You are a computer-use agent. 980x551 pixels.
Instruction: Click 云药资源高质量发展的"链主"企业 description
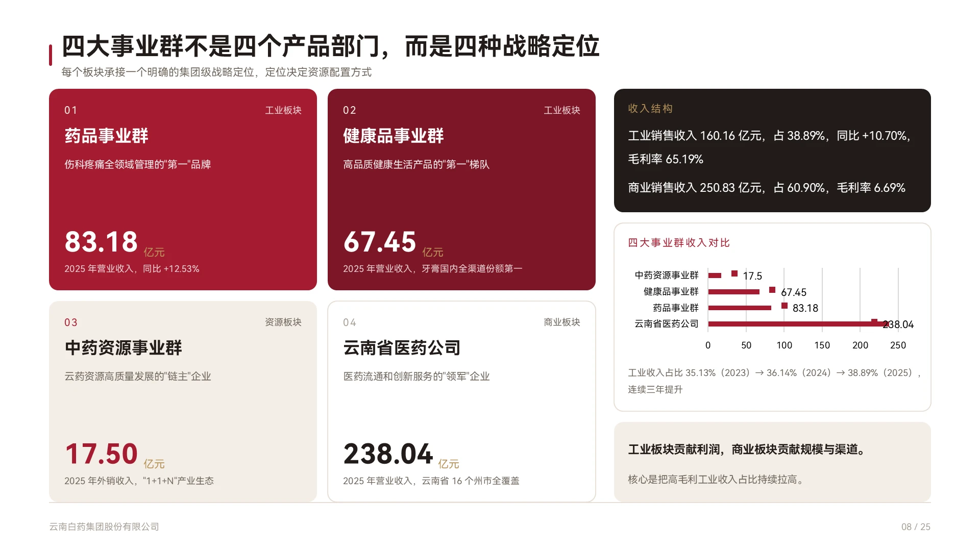138,377
